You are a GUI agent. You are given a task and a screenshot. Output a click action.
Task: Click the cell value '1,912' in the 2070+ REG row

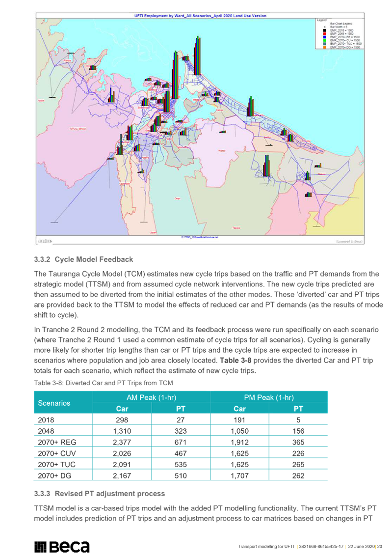pyautogui.click(x=239, y=443)
